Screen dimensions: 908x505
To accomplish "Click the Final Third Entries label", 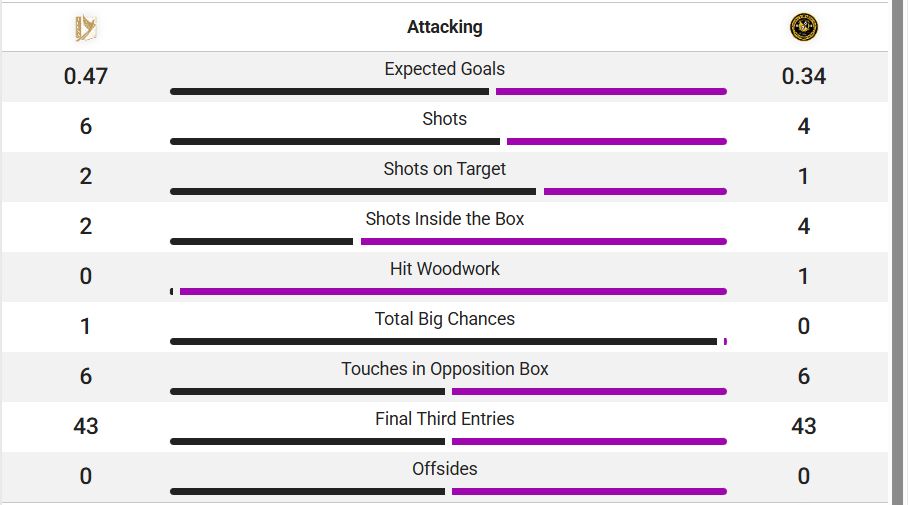I will pyautogui.click(x=445, y=419).
